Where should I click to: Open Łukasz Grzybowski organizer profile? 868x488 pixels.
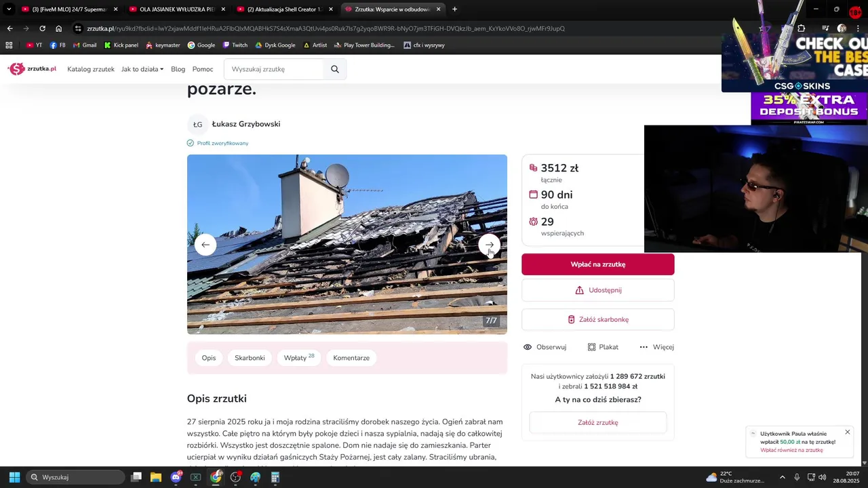tap(246, 124)
